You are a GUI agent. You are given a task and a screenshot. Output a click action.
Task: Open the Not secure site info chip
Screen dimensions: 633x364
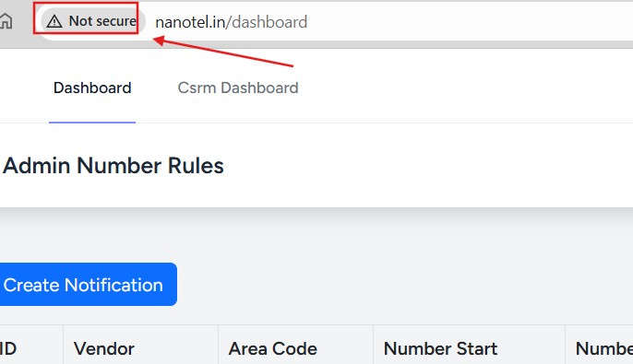coord(90,21)
